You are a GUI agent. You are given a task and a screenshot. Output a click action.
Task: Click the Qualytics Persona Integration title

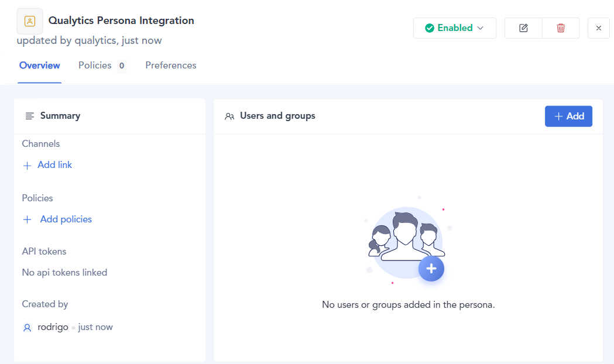pyautogui.click(x=121, y=20)
